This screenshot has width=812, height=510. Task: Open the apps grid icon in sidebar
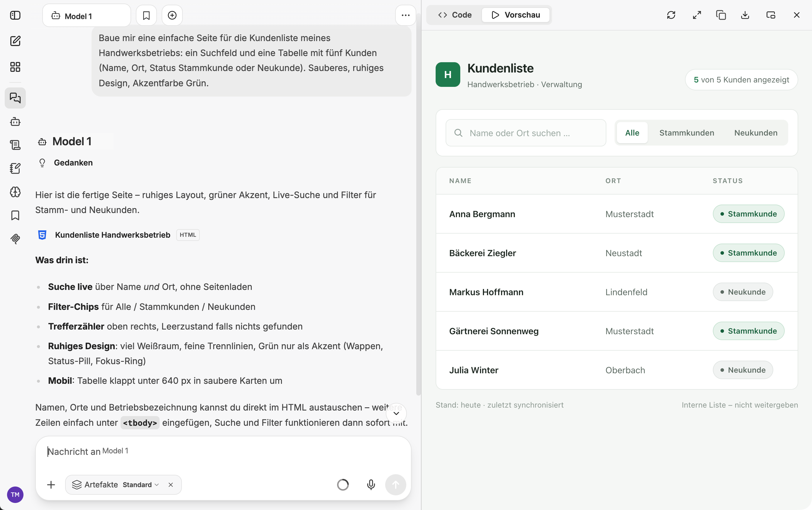15,67
